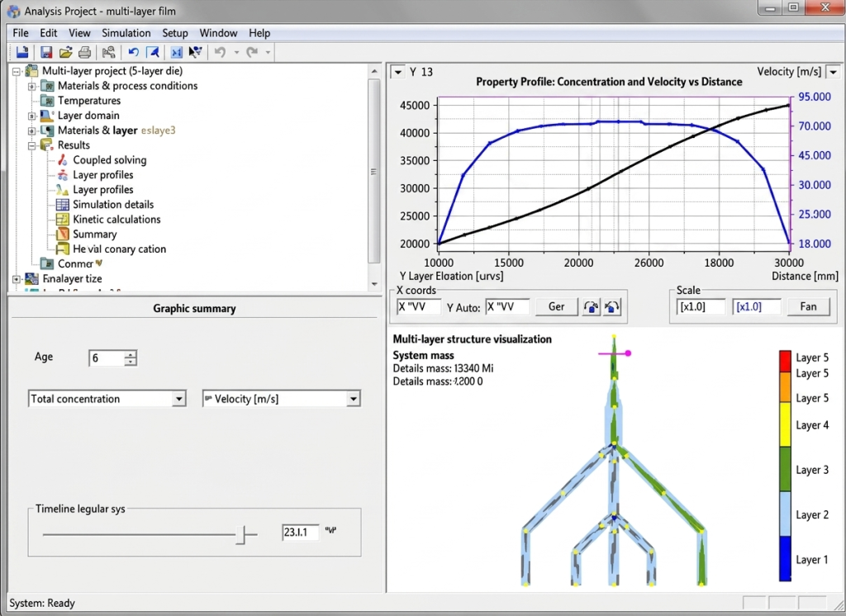Viewport: 846px width, 616px height.
Task: Click the blue Undo arrow icon
Action: click(133, 52)
